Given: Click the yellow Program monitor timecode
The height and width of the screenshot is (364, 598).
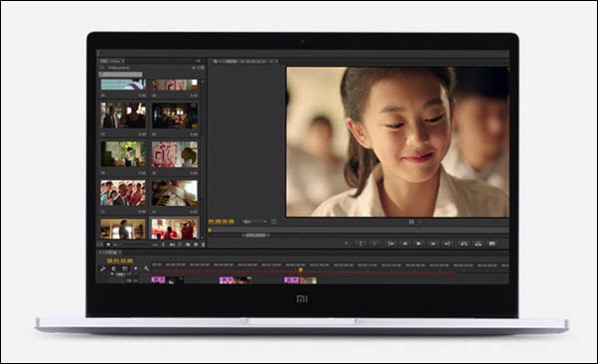Looking at the screenshot, I should pyautogui.click(x=221, y=221).
